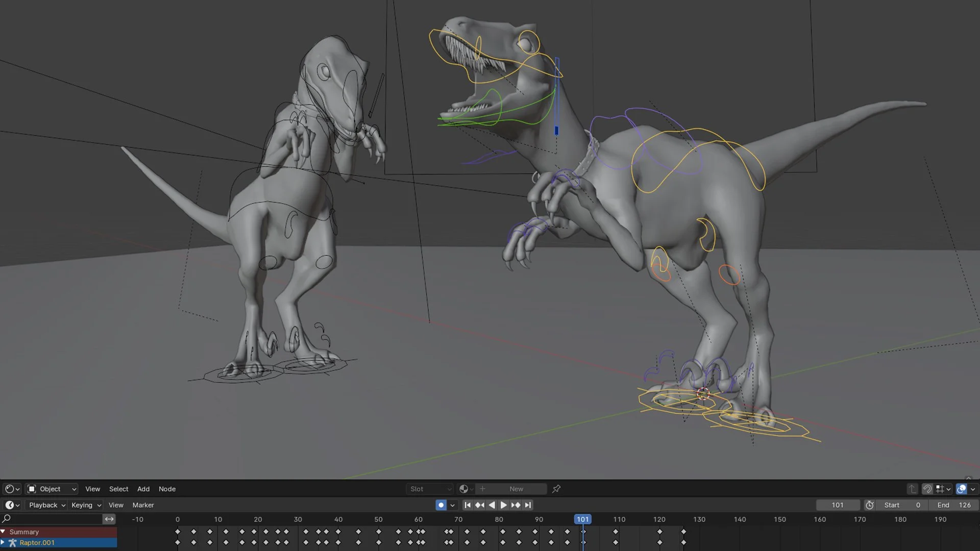Click the show only selected arrows icon

pos(109,519)
